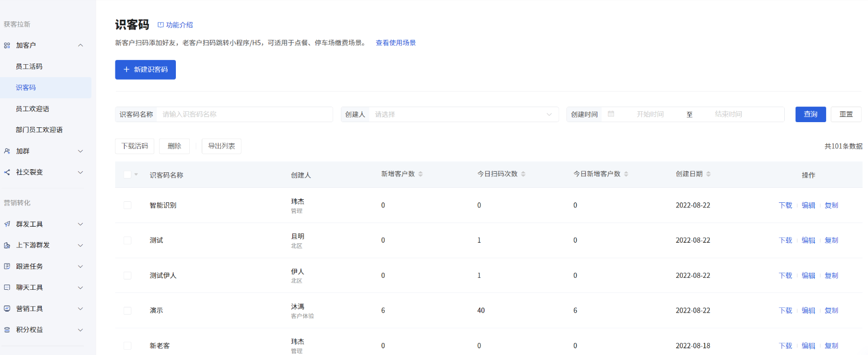Click the 查询 search button

pos(811,114)
